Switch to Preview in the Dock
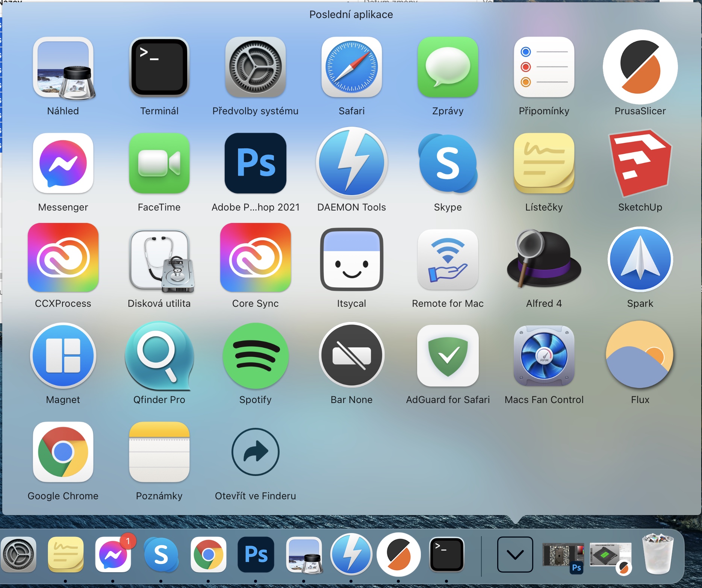This screenshot has width=702, height=588. tap(304, 555)
